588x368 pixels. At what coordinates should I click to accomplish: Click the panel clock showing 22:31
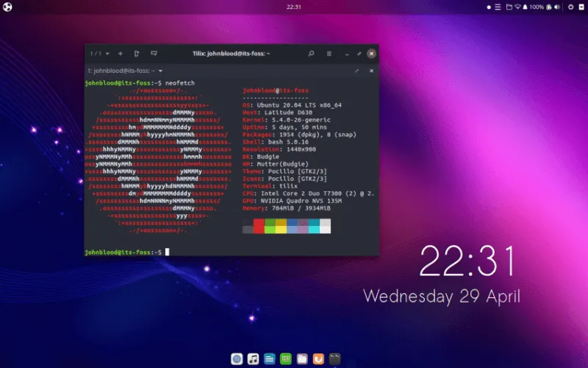coord(293,7)
